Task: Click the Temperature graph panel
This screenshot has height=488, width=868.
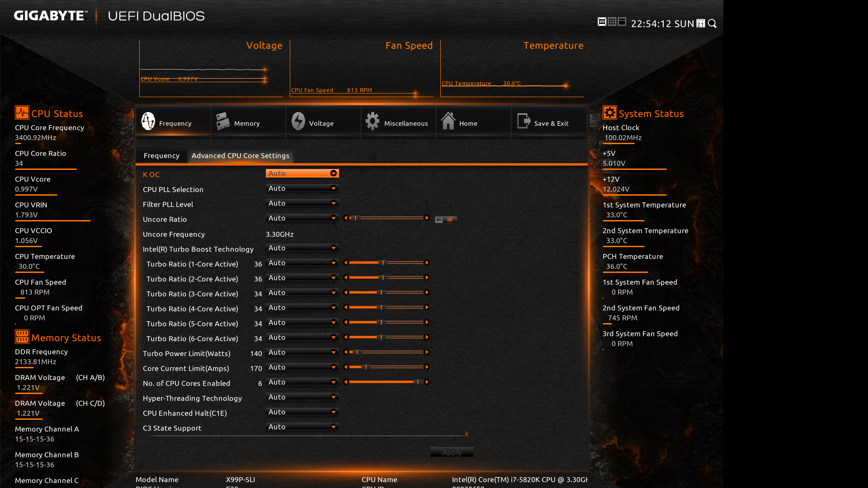Action: pyautogui.click(x=512, y=68)
